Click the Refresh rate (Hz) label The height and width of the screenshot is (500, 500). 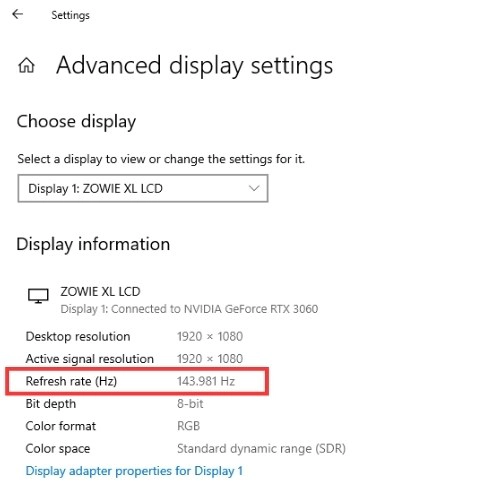click(71, 381)
